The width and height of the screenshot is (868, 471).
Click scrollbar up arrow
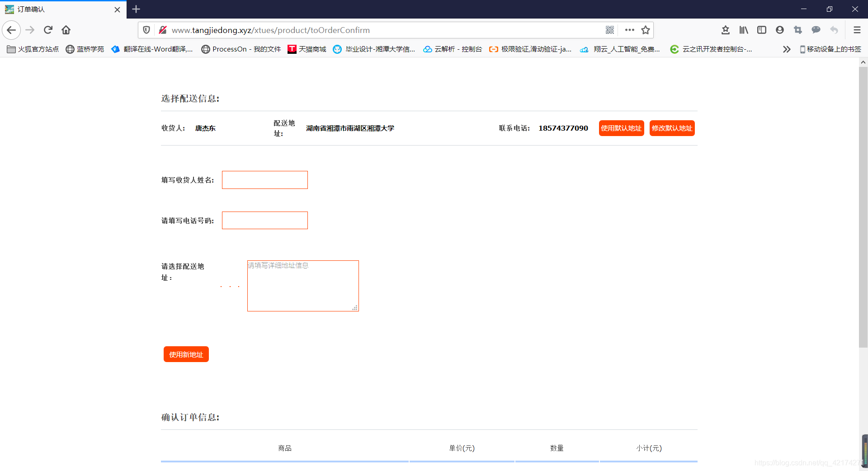click(863, 62)
